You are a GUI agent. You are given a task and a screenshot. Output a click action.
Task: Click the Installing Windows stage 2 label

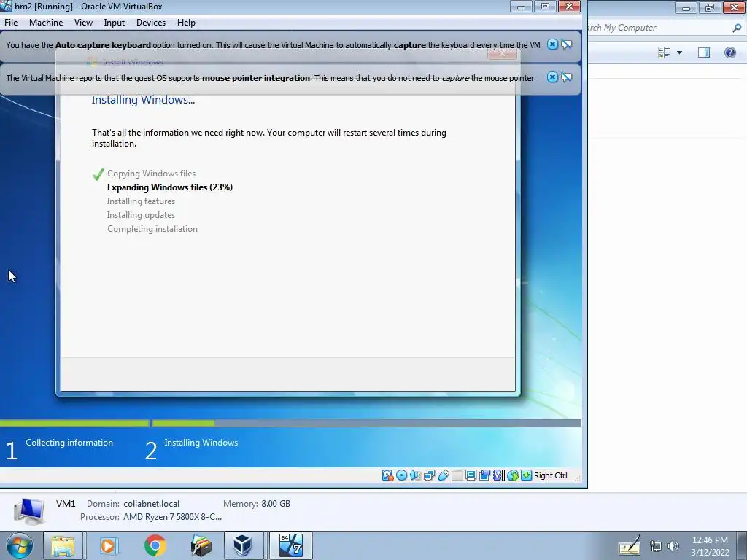pyautogui.click(x=201, y=443)
